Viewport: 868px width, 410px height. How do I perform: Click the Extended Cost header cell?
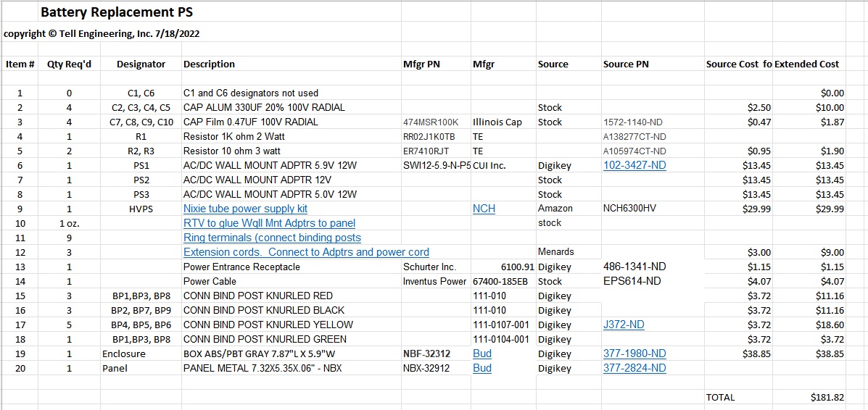point(806,64)
